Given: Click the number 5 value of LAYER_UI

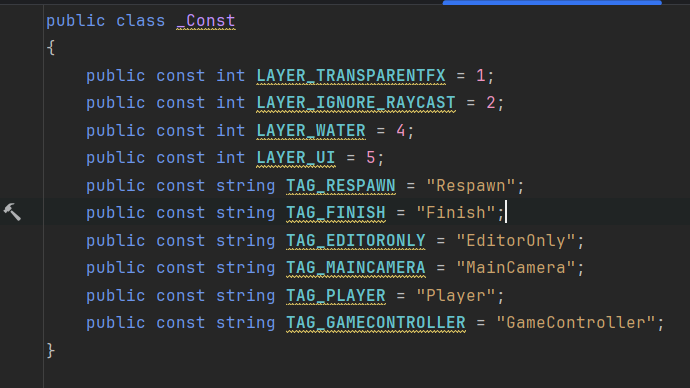Looking at the screenshot, I should tap(371, 158).
